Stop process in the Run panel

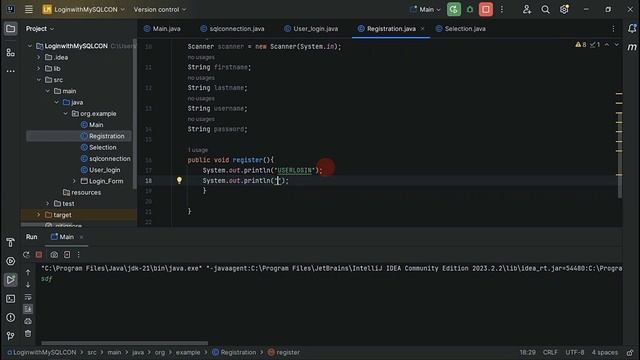pos(39,255)
